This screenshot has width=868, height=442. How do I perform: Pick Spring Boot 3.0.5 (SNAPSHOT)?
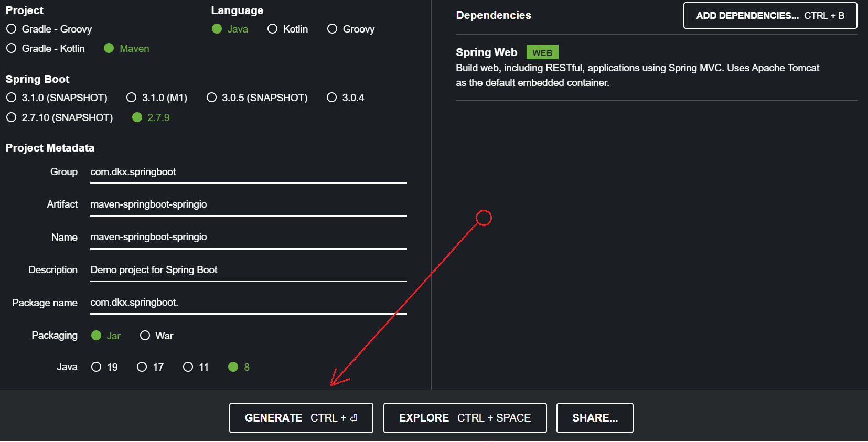click(257, 98)
